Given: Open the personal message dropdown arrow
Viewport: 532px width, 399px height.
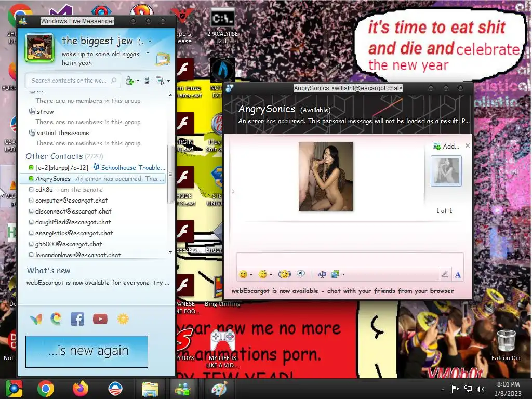Looking at the screenshot, I should 148,53.
